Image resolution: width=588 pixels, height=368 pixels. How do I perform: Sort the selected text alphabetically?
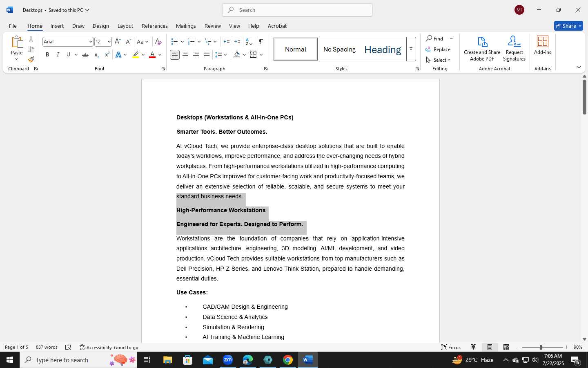click(249, 42)
